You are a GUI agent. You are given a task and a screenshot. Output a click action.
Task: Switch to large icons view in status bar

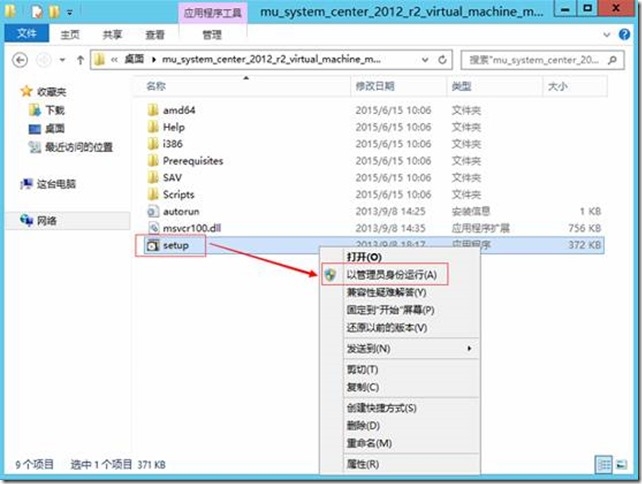pos(621,465)
